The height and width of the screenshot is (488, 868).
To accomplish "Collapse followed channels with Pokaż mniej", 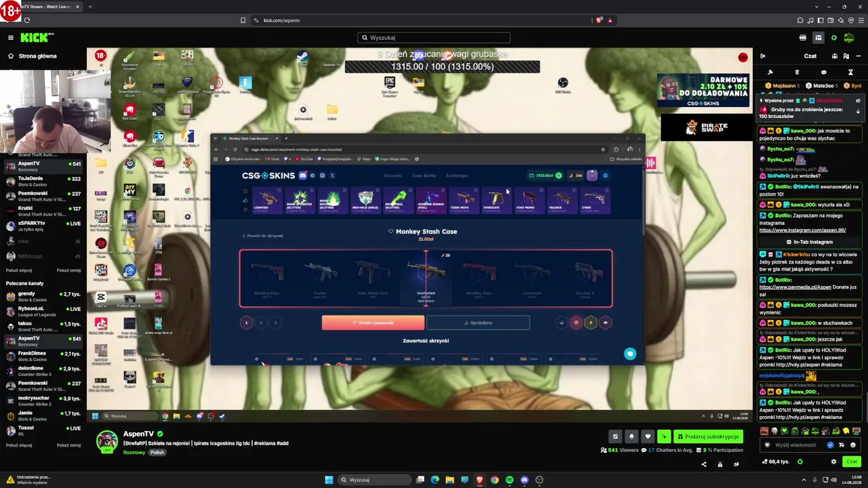I will pos(68,270).
